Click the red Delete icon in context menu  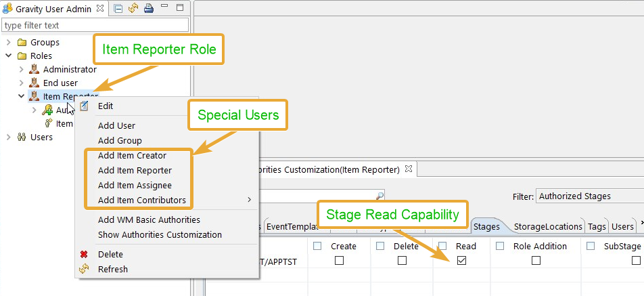coord(84,255)
